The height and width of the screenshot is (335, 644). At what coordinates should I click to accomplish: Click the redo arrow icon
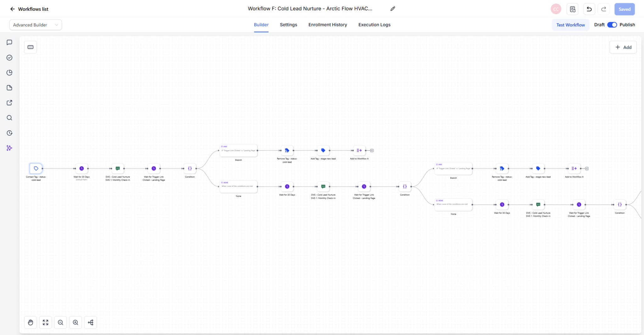[603, 9]
